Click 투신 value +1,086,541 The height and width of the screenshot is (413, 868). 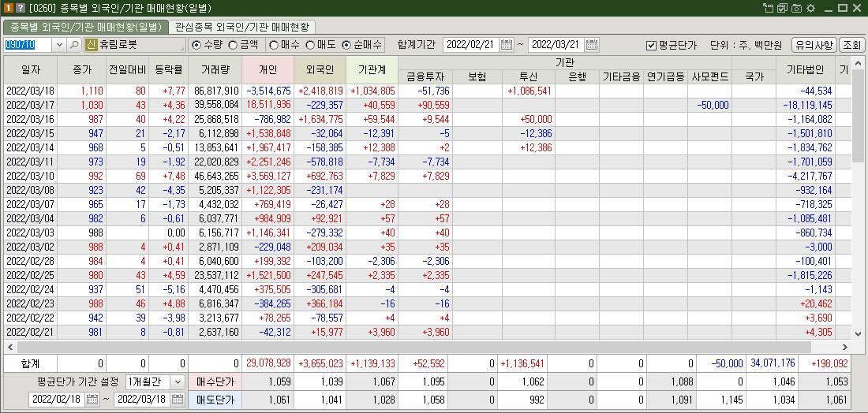529,91
